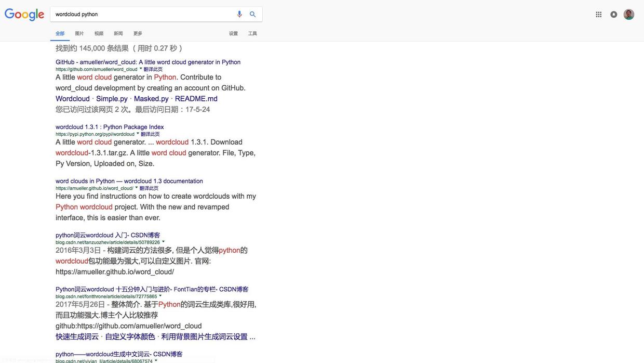Open the account profile avatar
The image size is (644, 363).
(629, 15)
